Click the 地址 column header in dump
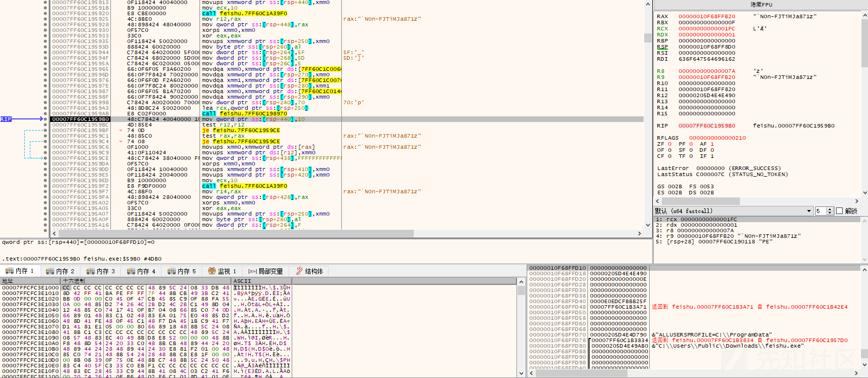Viewport: 868px width, 378px height. tap(30, 281)
